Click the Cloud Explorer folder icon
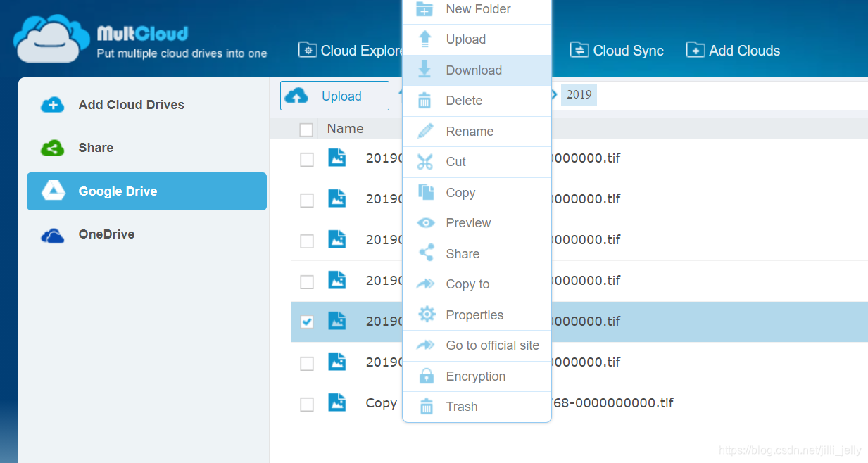 click(x=308, y=50)
